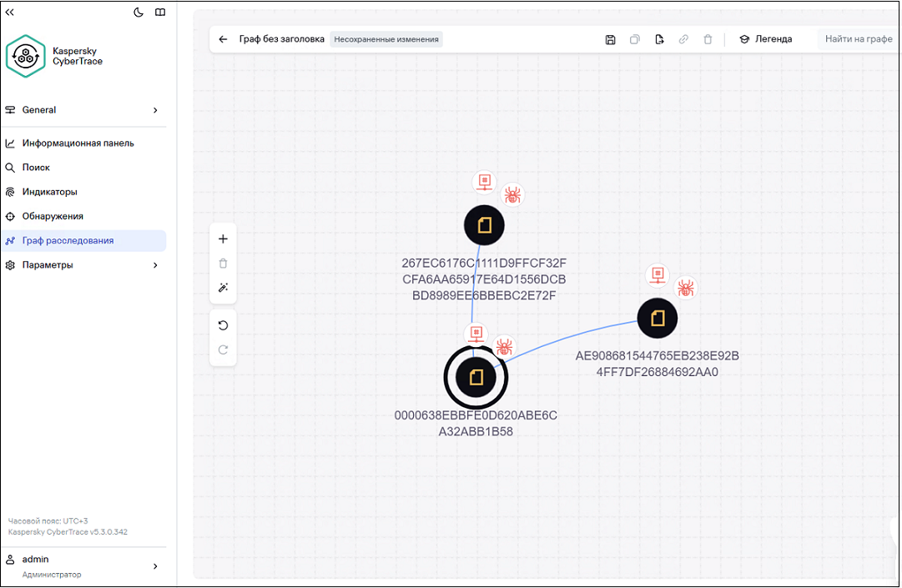
Task: Delete the graph with top trash icon
Action: tap(708, 39)
